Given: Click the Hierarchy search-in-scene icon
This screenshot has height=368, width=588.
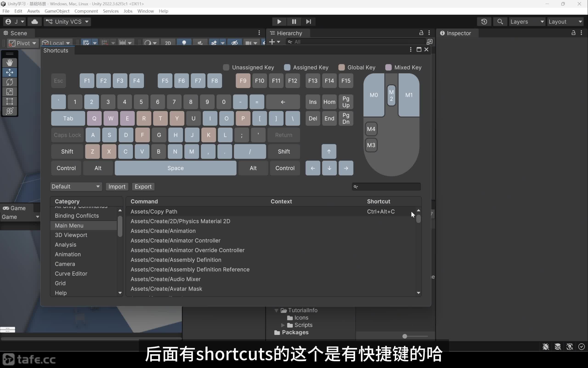Looking at the screenshot, I should coord(430,42).
